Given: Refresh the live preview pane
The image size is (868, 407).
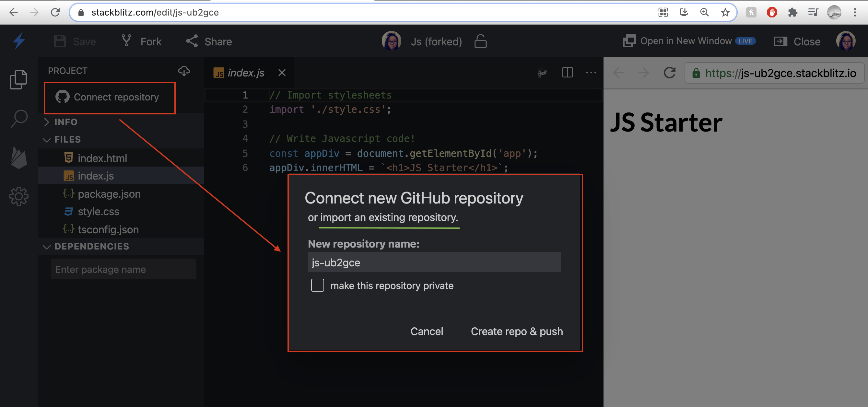Looking at the screenshot, I should point(670,73).
